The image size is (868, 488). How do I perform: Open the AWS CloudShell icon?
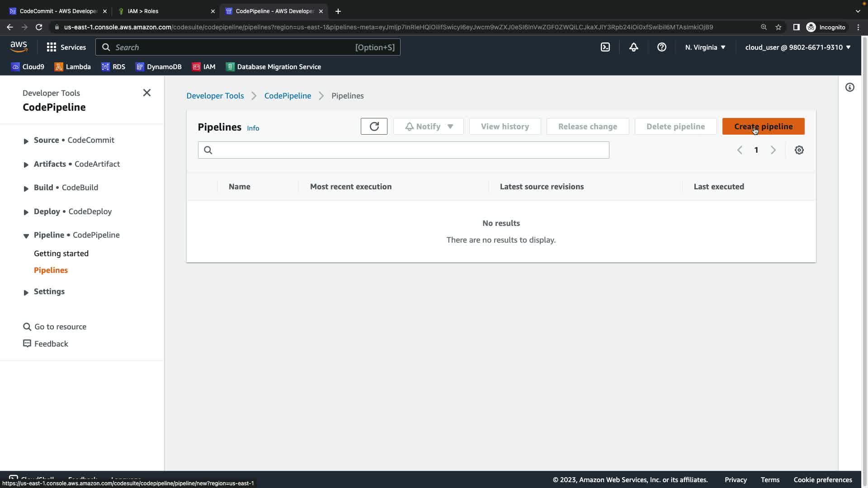point(605,47)
